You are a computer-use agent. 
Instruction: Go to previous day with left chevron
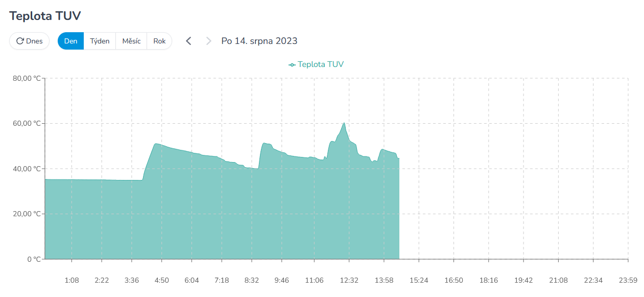[x=188, y=41]
